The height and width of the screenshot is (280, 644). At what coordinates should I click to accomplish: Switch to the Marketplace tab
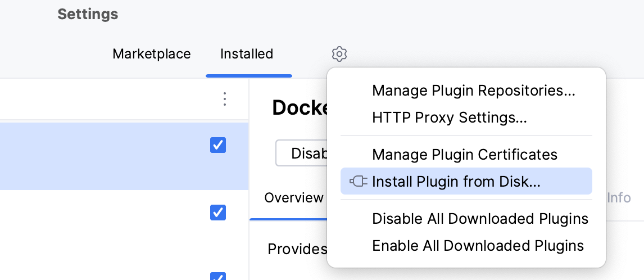click(x=152, y=54)
